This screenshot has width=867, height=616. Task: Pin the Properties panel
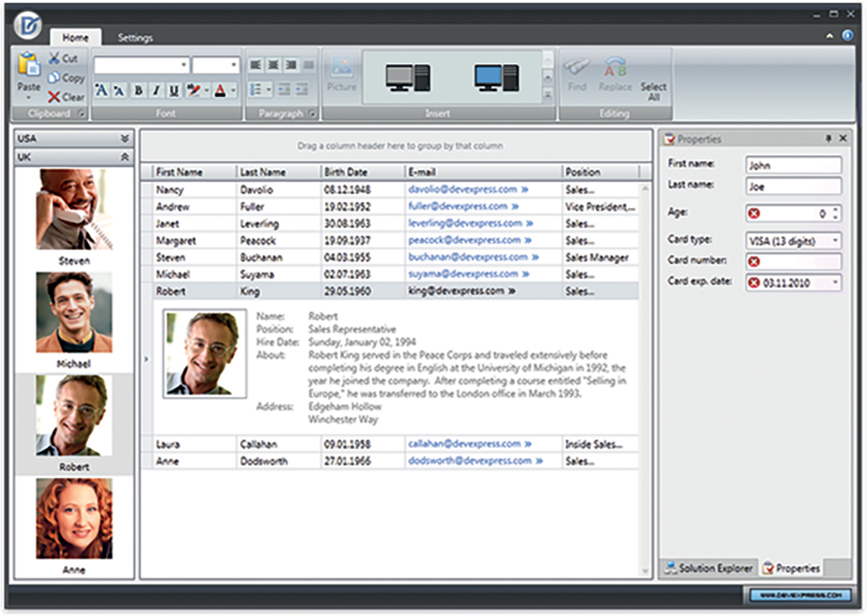[828, 139]
